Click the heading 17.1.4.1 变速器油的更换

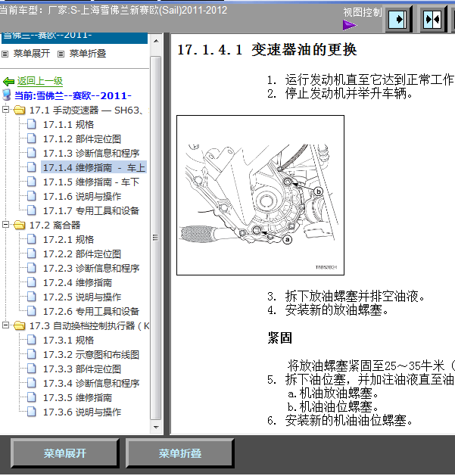[267, 49]
